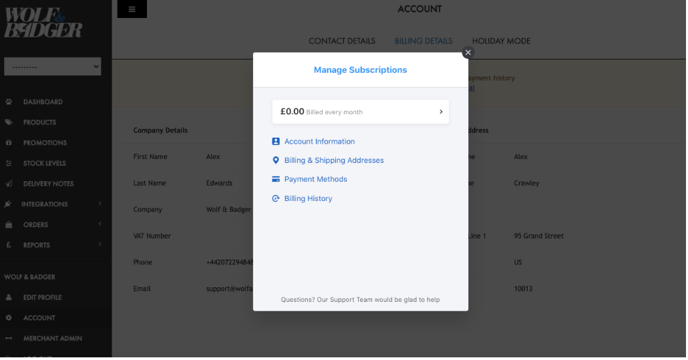Open Account in sidebar
688x360 pixels.
39,318
